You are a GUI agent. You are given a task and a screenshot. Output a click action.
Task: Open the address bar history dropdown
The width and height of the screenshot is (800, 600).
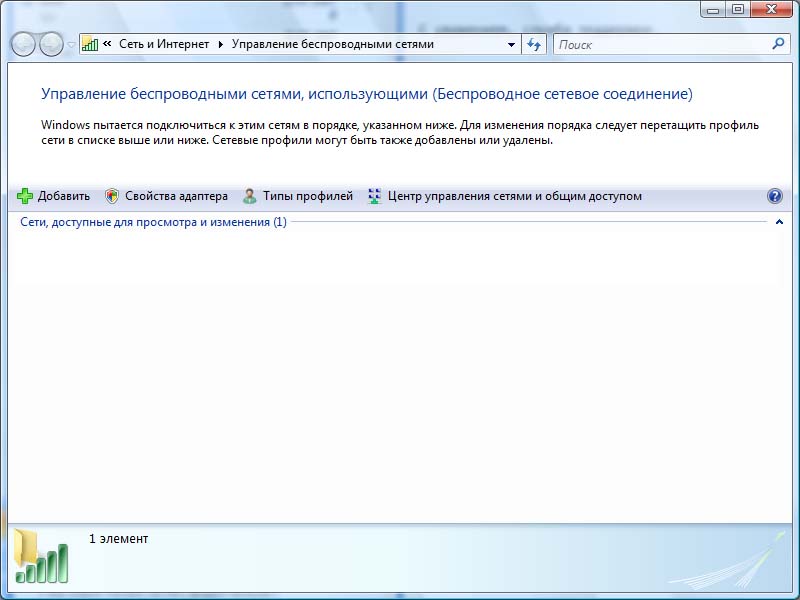[511, 45]
